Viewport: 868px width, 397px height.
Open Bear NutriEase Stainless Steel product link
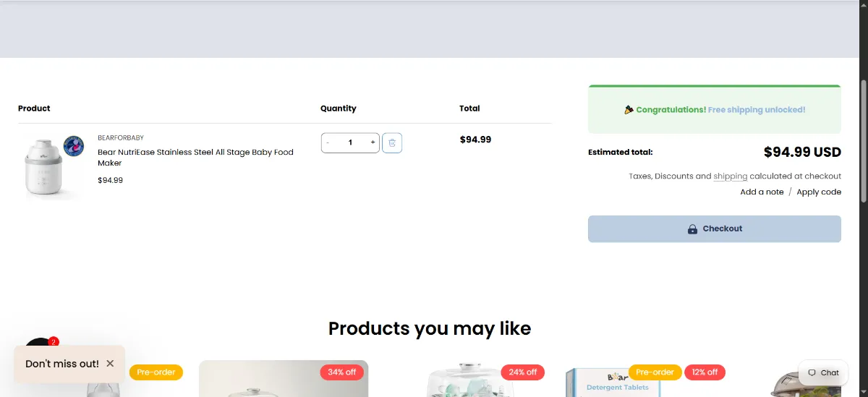195,158
